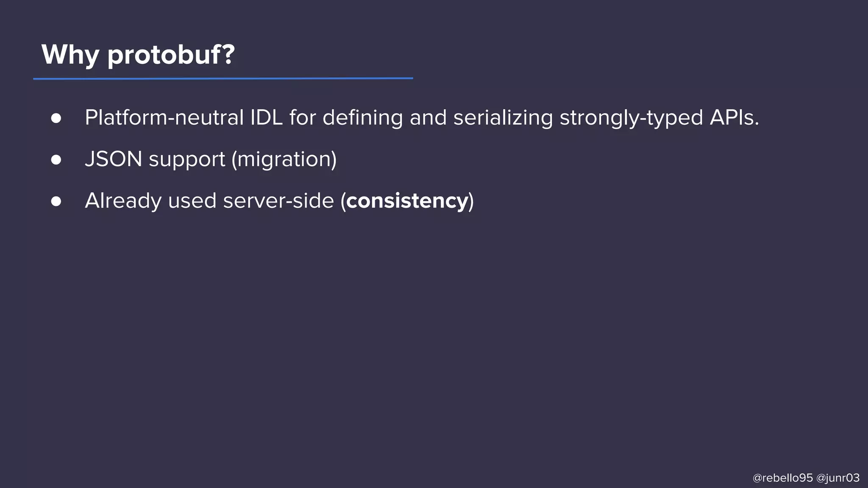Click the word "support" in second bullet
868x488 pixels.
point(187,160)
